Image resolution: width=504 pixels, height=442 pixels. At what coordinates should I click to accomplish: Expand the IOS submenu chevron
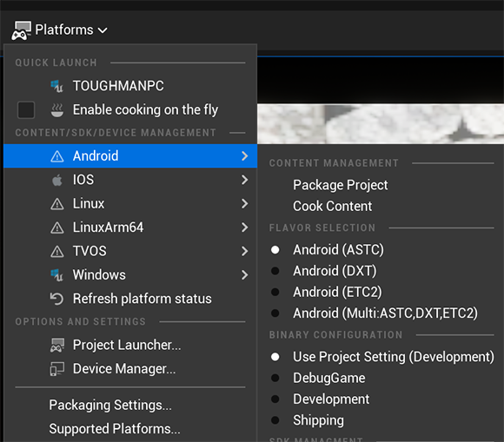(244, 180)
